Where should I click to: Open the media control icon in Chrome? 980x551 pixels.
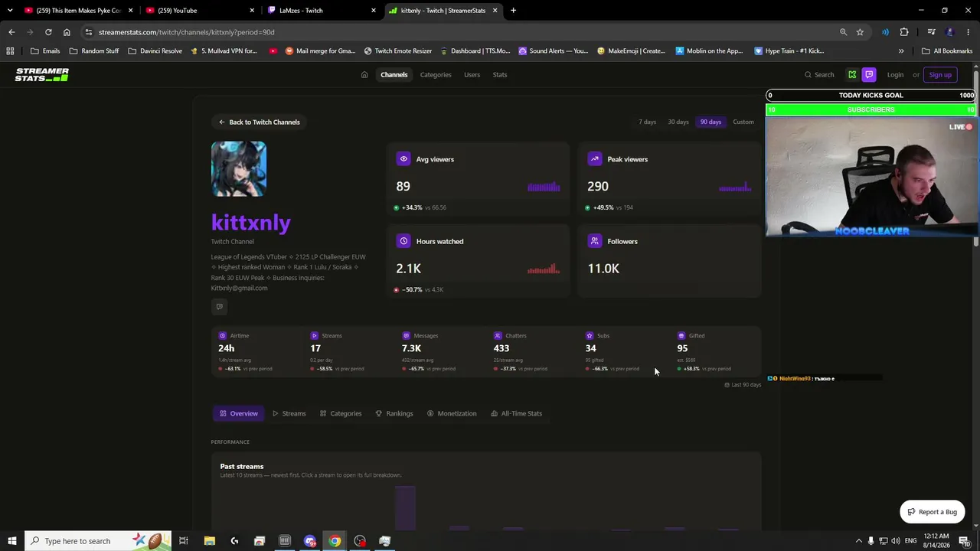coord(931,32)
